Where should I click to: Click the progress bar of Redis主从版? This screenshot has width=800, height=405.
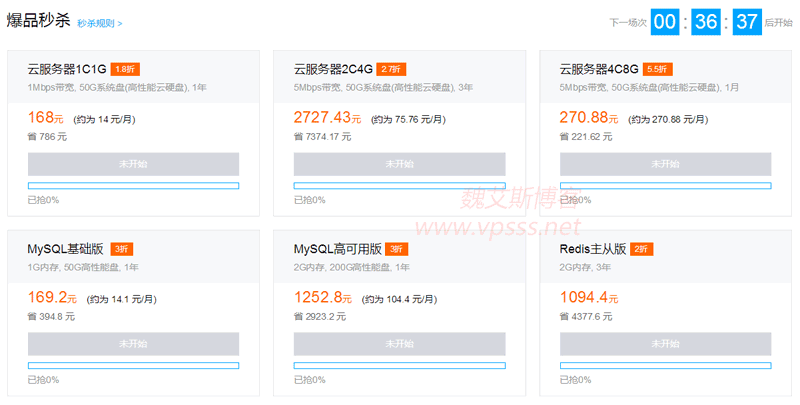click(665, 365)
